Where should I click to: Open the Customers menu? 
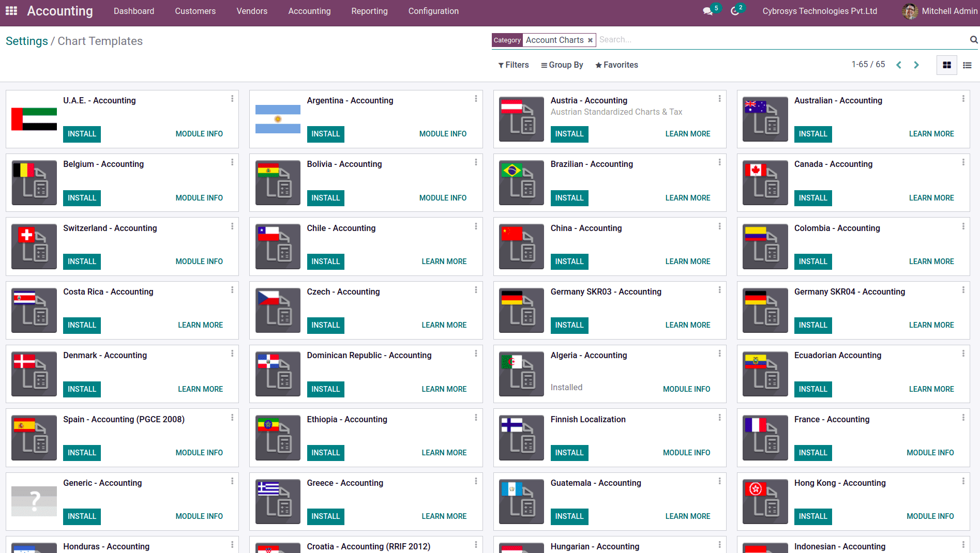tap(195, 11)
